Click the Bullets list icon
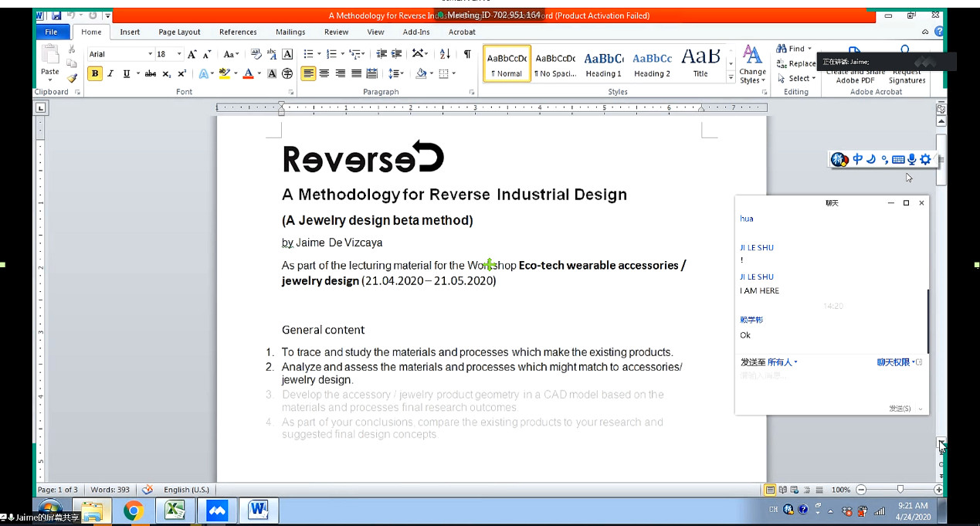 (x=308, y=54)
